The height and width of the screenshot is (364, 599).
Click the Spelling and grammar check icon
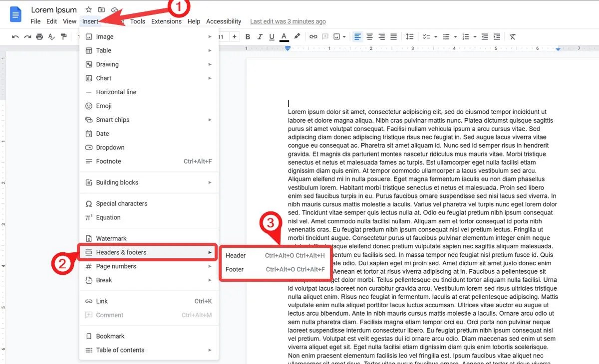click(52, 36)
